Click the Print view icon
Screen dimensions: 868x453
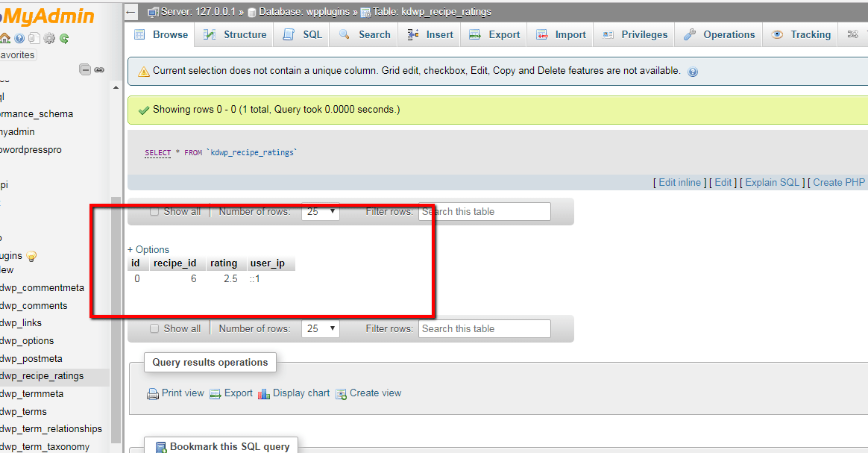tap(151, 393)
